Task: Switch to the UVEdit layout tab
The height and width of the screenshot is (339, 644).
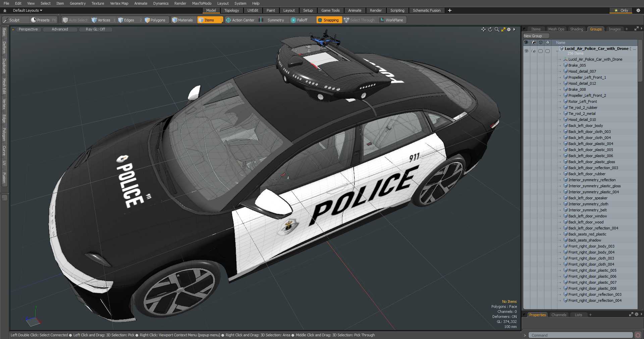Action: click(253, 10)
